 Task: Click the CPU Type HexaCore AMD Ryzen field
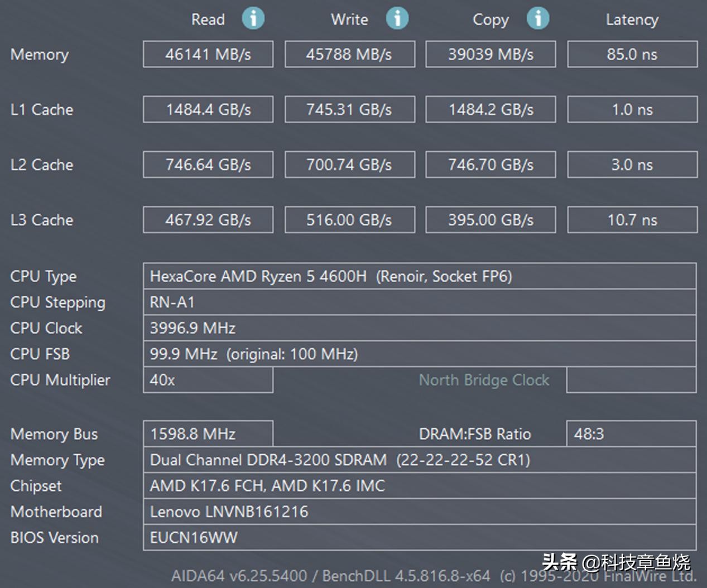click(419, 276)
